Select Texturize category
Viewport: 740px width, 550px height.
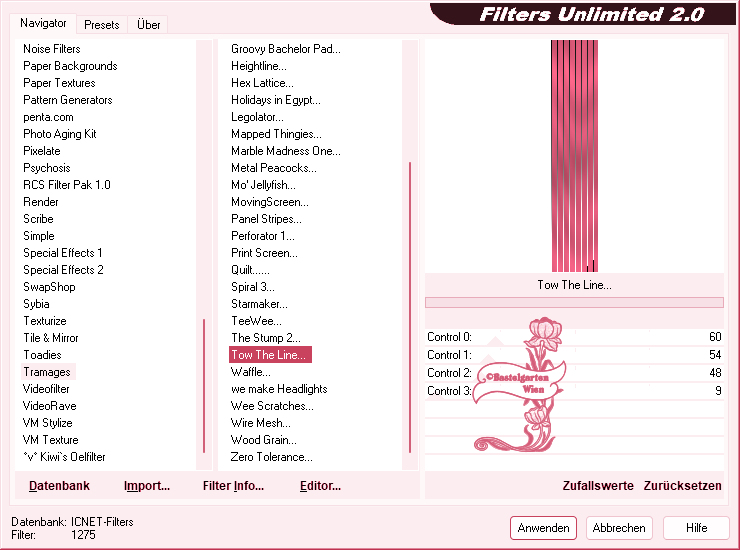(x=45, y=321)
